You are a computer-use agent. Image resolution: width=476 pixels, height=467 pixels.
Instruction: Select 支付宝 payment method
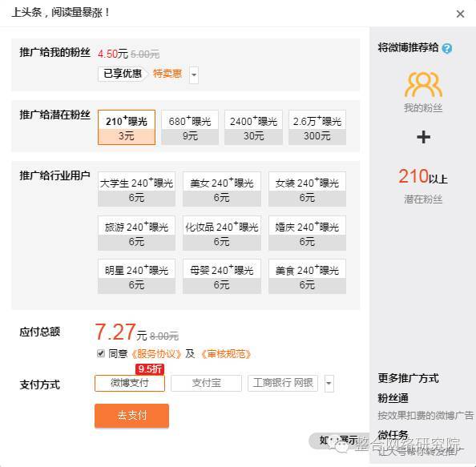[x=206, y=383]
